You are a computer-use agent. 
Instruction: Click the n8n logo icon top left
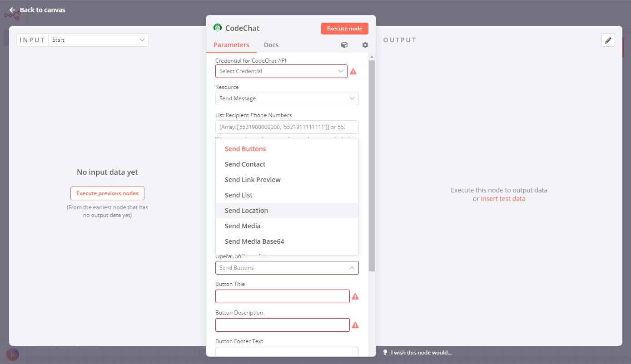point(12,15)
